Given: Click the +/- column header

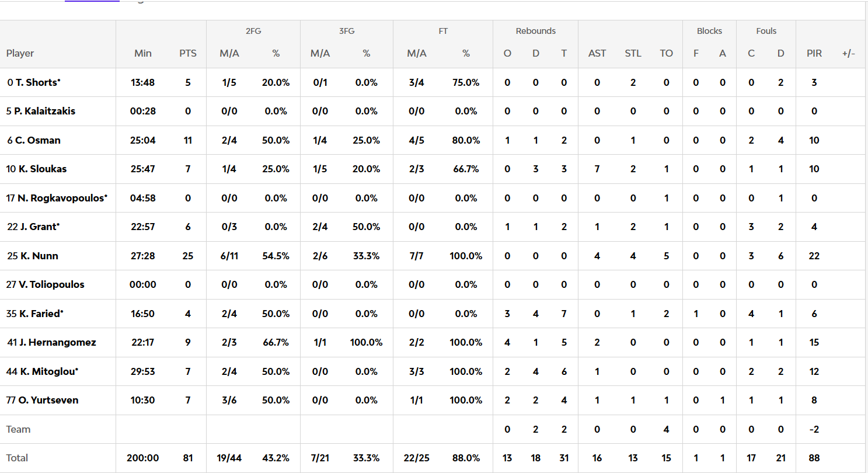Looking at the screenshot, I should pos(848,53).
